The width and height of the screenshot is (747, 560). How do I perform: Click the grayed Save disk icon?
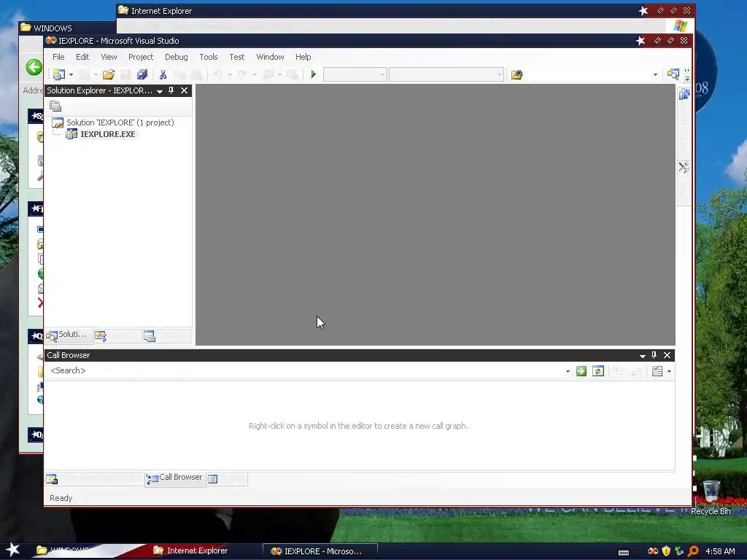(125, 74)
